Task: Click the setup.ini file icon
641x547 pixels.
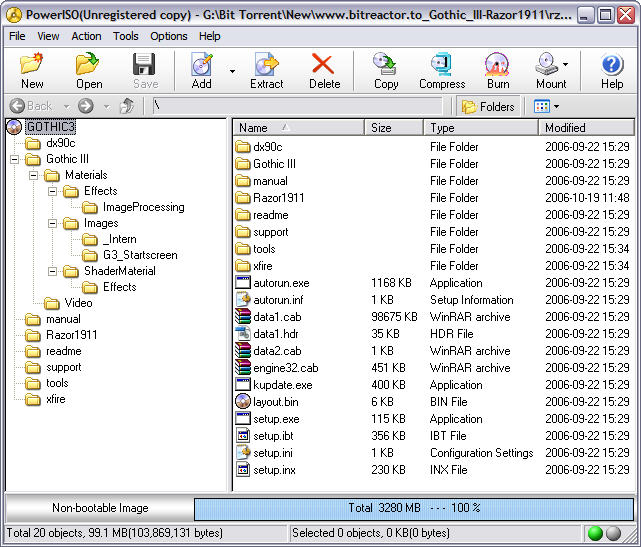Action: (x=243, y=453)
